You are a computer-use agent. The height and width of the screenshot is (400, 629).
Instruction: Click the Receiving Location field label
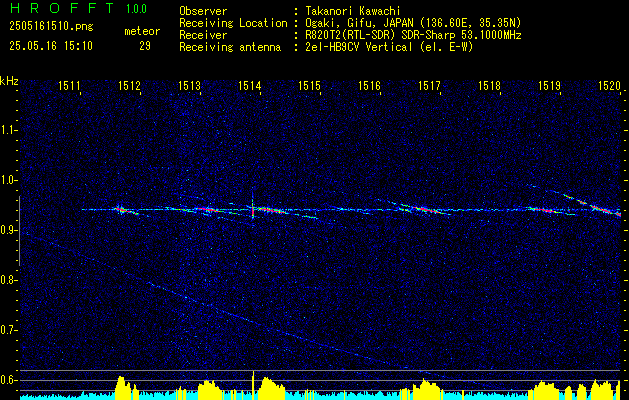pos(233,23)
